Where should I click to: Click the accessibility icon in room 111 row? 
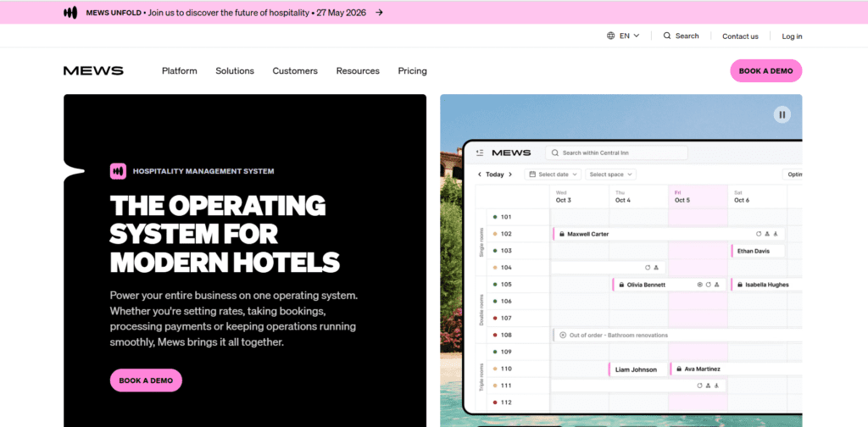[x=716, y=385]
